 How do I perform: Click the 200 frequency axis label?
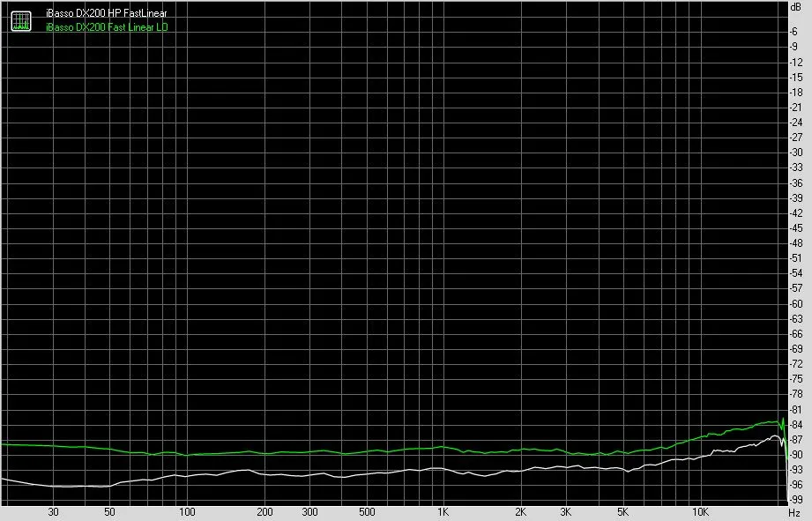click(264, 512)
